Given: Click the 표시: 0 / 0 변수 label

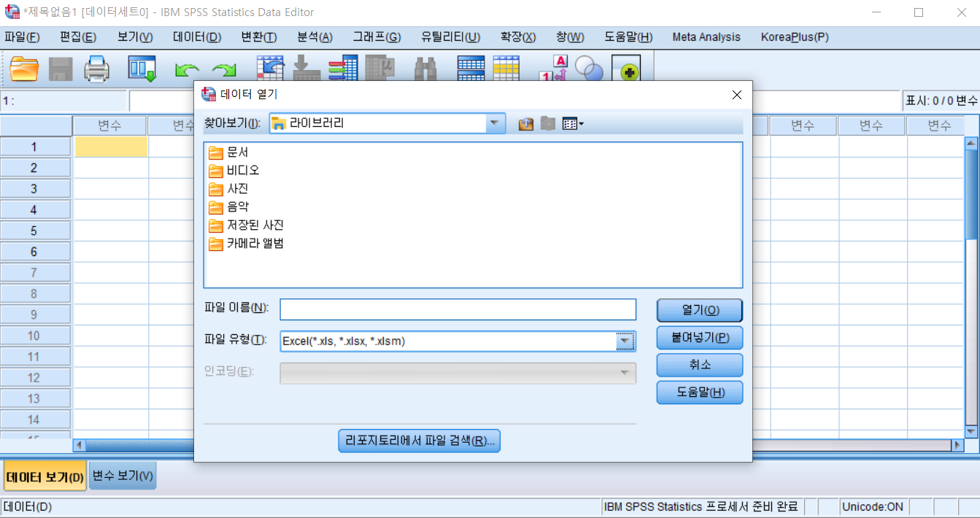Looking at the screenshot, I should (941, 101).
